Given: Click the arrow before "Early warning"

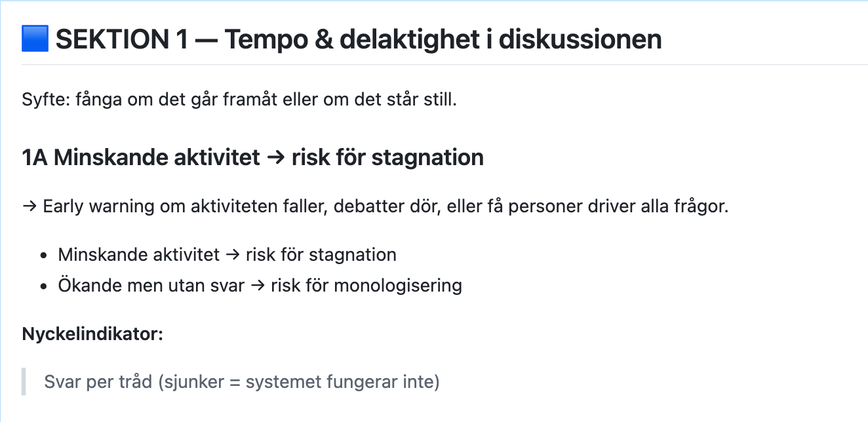Looking at the screenshot, I should click(x=30, y=207).
